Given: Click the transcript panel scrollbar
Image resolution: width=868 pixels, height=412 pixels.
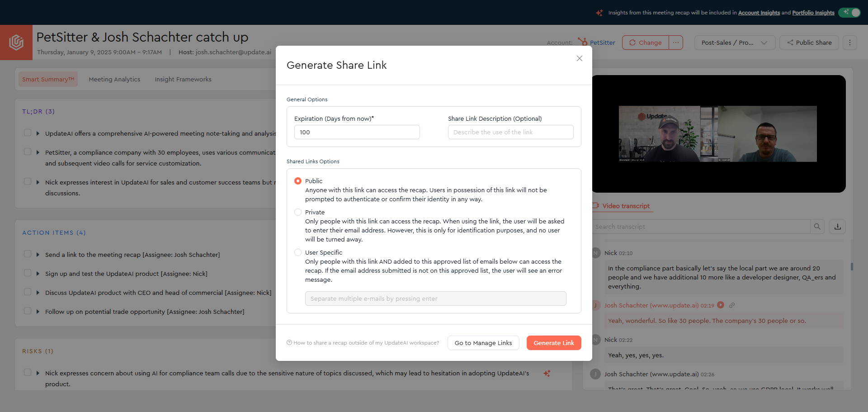Looking at the screenshot, I should click(852, 266).
